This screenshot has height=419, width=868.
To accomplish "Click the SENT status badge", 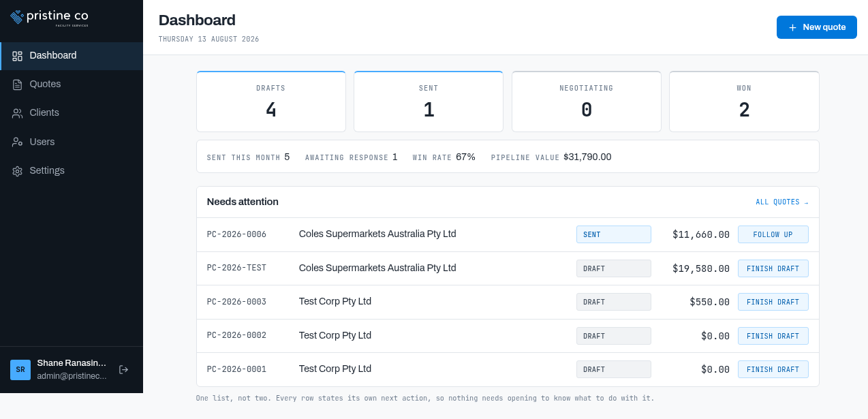I will coord(614,234).
